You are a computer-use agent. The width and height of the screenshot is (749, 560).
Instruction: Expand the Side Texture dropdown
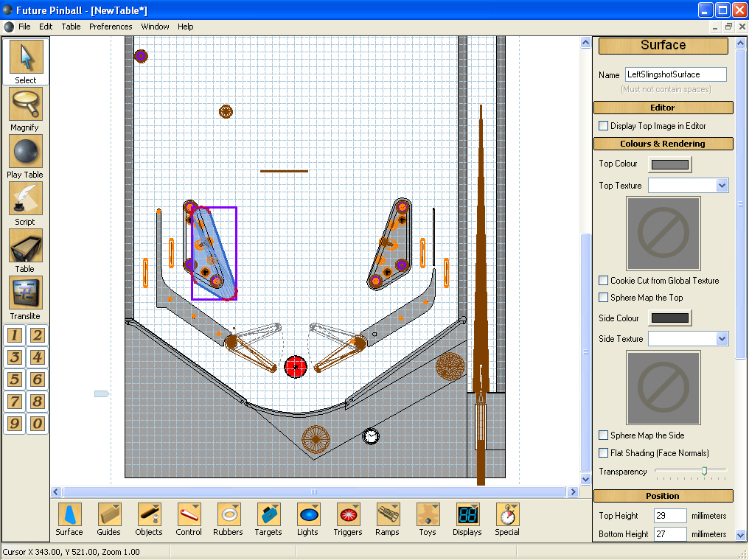point(722,338)
